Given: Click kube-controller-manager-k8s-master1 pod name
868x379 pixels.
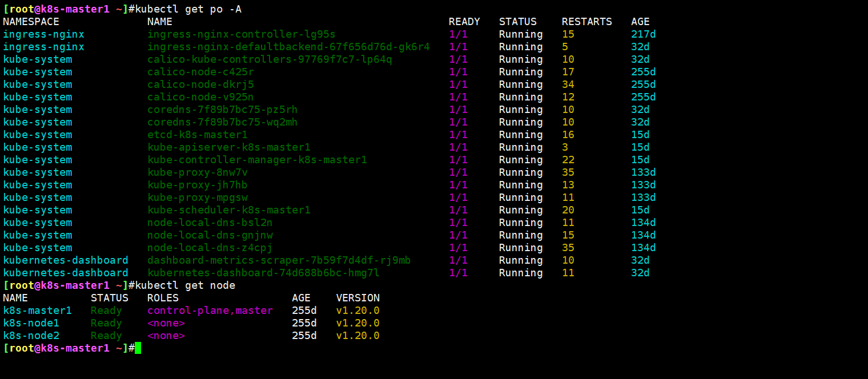Looking at the screenshot, I should tap(257, 160).
